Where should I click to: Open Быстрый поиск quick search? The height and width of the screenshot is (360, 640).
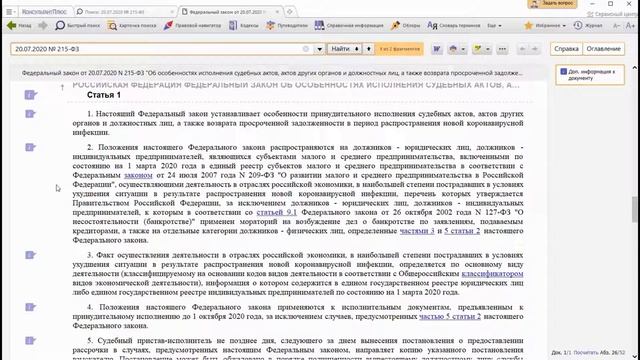(78, 25)
